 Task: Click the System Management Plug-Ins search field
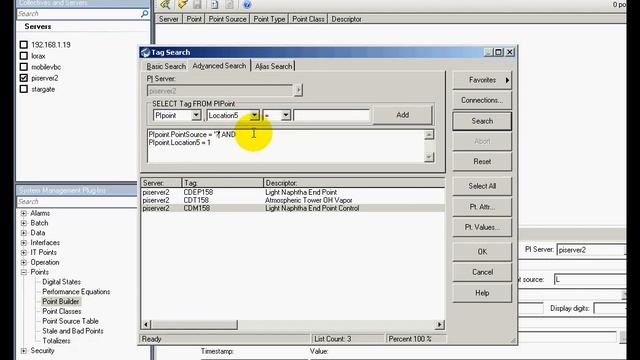pyautogui.click(x=78, y=202)
